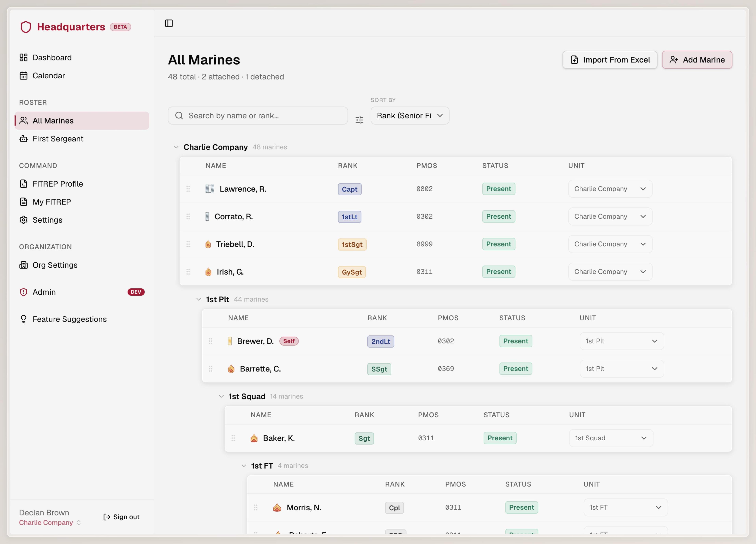Click Import From Excel button

tap(610, 60)
